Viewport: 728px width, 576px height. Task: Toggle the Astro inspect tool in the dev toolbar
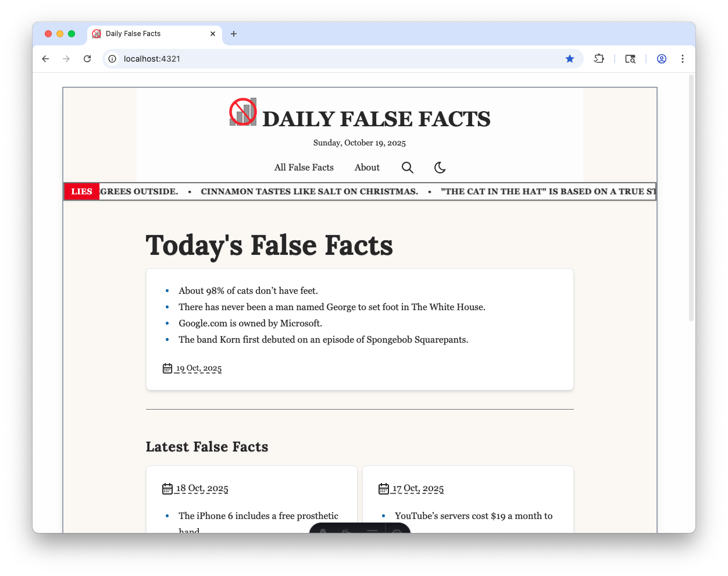click(x=347, y=531)
